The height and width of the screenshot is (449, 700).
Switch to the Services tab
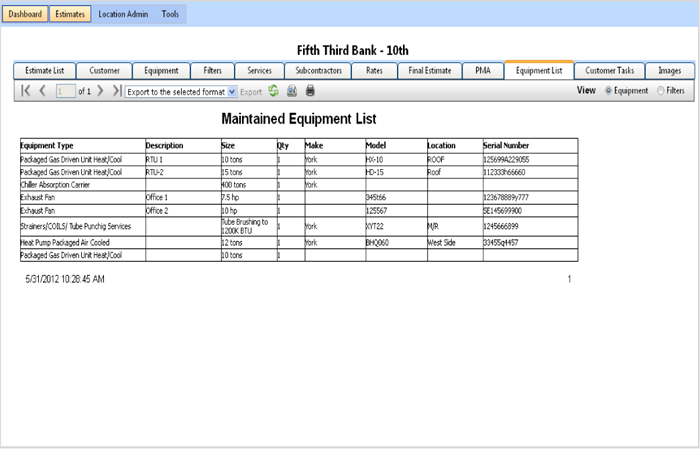259,71
